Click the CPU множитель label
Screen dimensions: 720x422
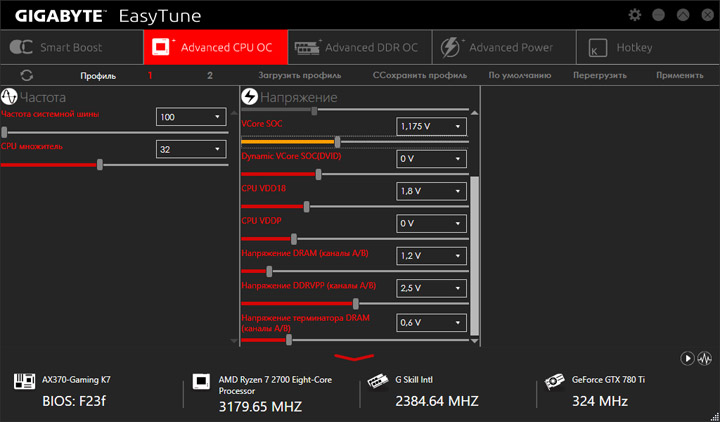pyautogui.click(x=32, y=146)
